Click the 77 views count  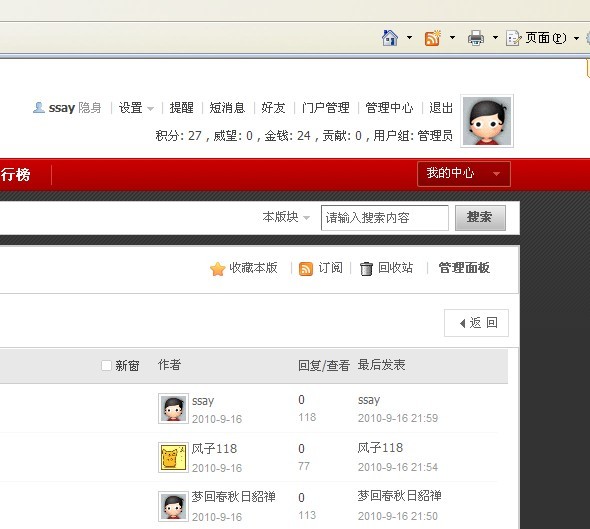304,466
